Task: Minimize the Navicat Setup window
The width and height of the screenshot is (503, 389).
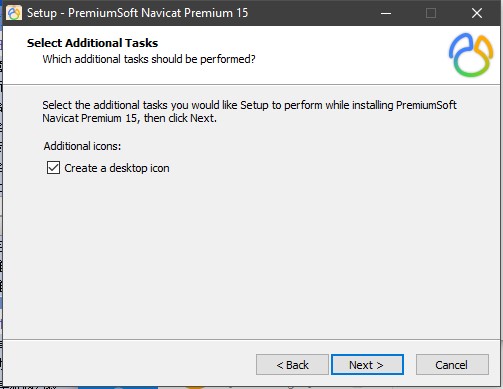Action: pyautogui.click(x=386, y=13)
